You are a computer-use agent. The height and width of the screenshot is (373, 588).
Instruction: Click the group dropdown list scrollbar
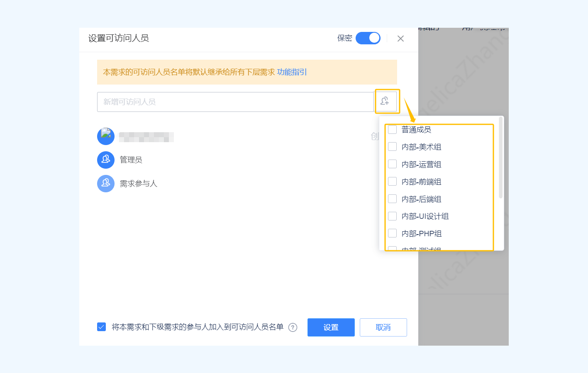[x=501, y=157]
